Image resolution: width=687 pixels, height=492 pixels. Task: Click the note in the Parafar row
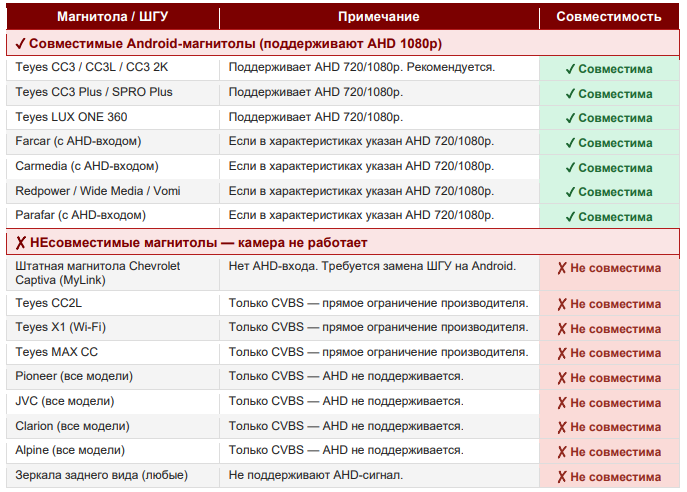(x=361, y=215)
